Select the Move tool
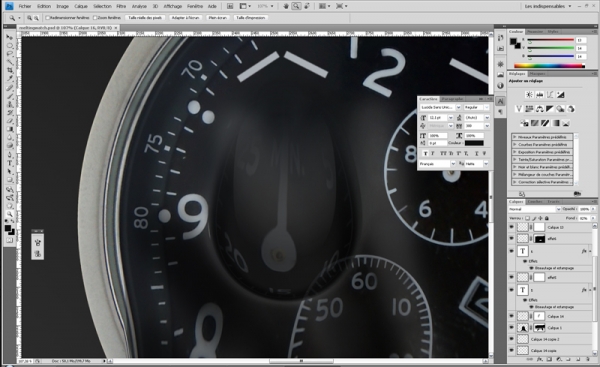The height and width of the screenshot is (367, 600). (10, 37)
